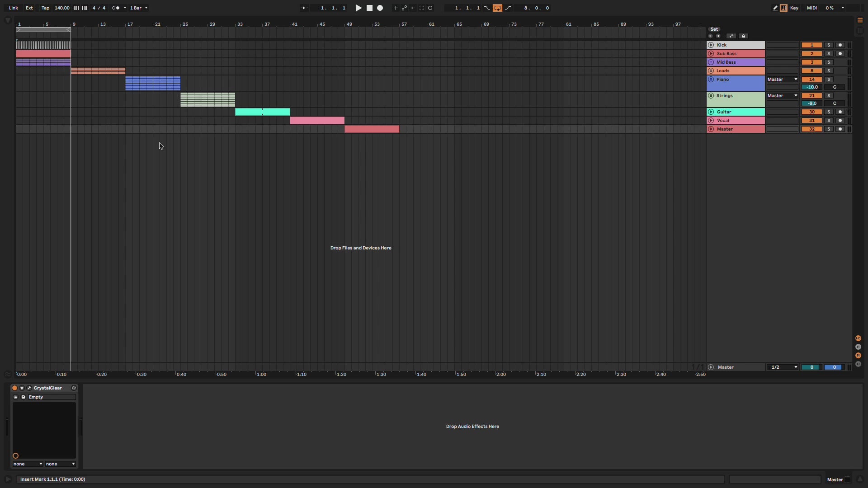Open the first none dropdown in CrystalClear
This screenshot has height=488, width=868.
coord(28,464)
